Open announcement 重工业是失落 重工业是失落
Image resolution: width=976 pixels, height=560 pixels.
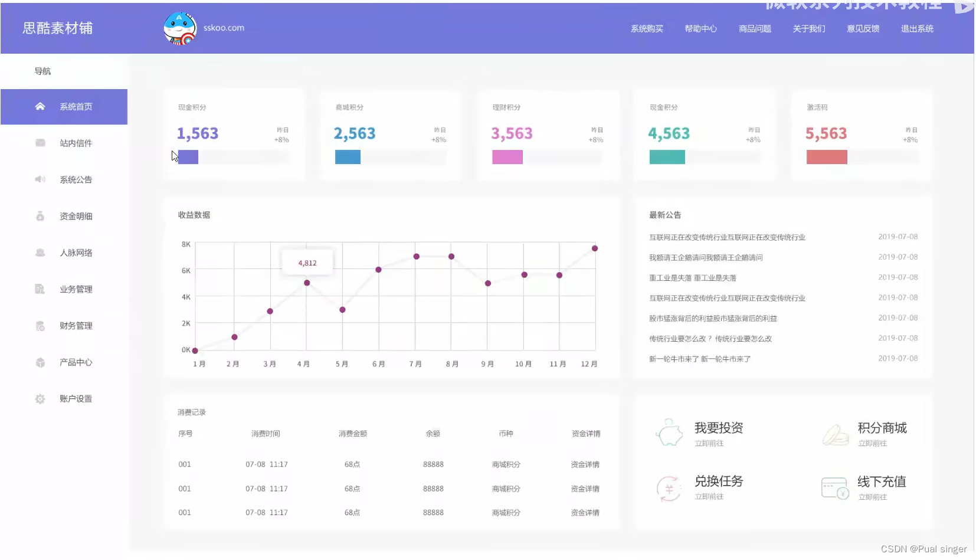(x=693, y=278)
